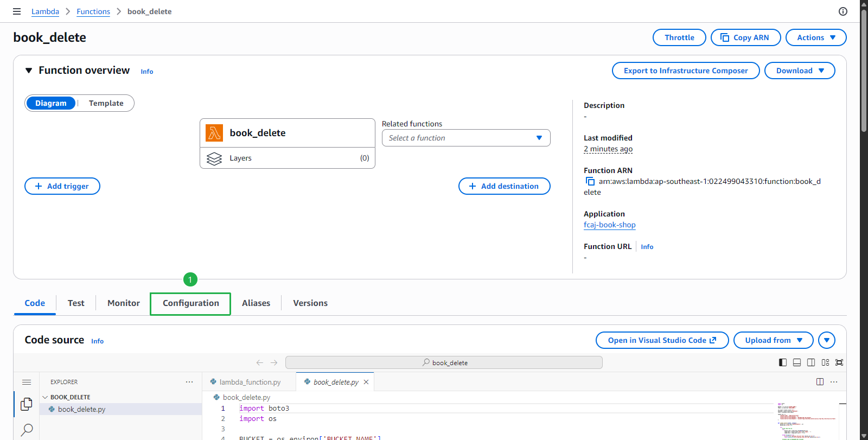Image resolution: width=868 pixels, height=440 pixels.
Task: Toggle editor full screen icon
Action: (839, 362)
